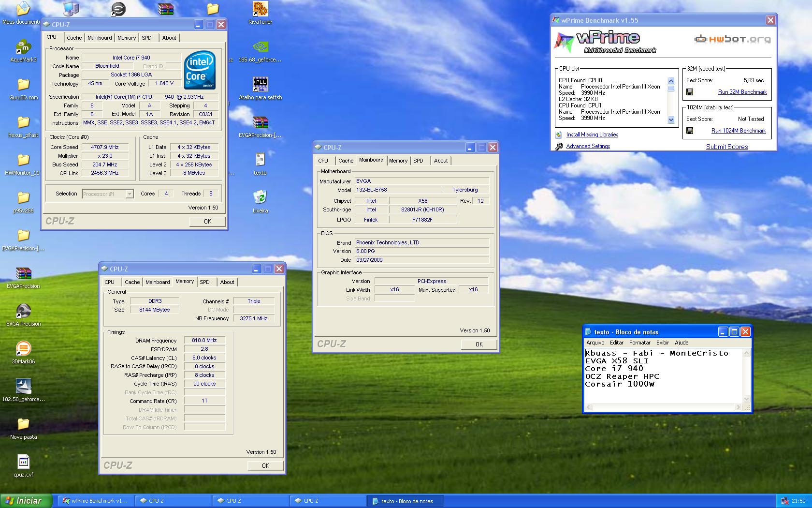Click the mainboard model 132-BL-E758 field

(x=398, y=190)
